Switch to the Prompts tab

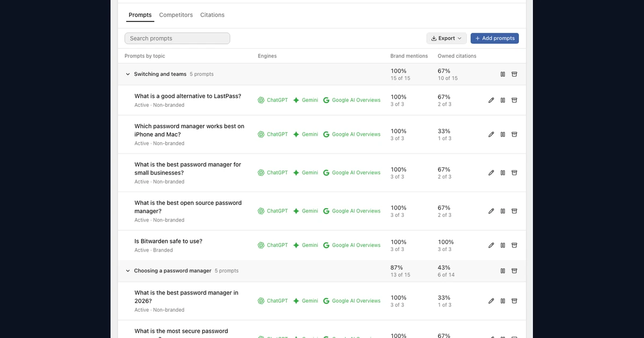tap(140, 15)
